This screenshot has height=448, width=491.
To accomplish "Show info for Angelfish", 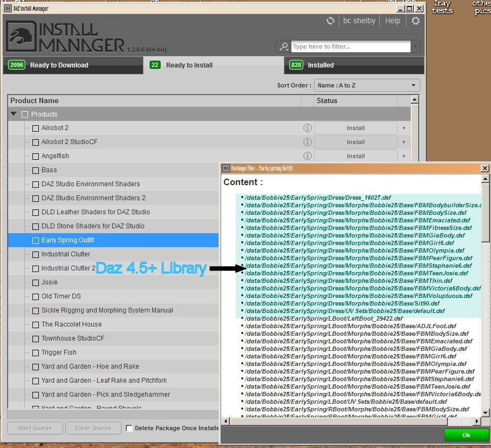I will [x=307, y=156].
